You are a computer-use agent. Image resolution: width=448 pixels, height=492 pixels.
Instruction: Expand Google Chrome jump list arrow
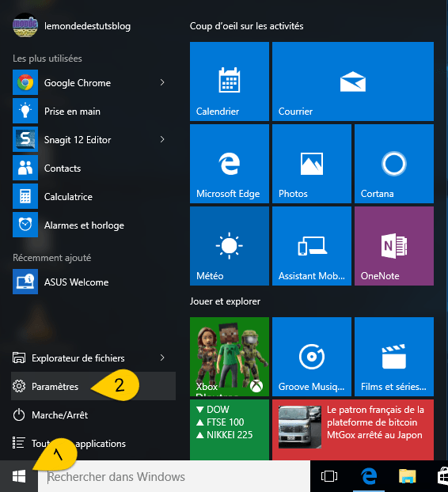click(x=162, y=82)
